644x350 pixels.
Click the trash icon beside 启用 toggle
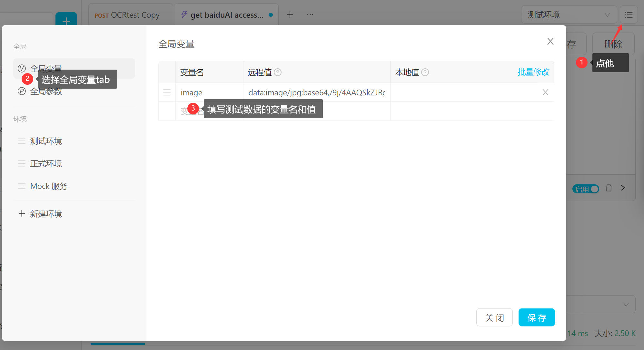pos(609,188)
